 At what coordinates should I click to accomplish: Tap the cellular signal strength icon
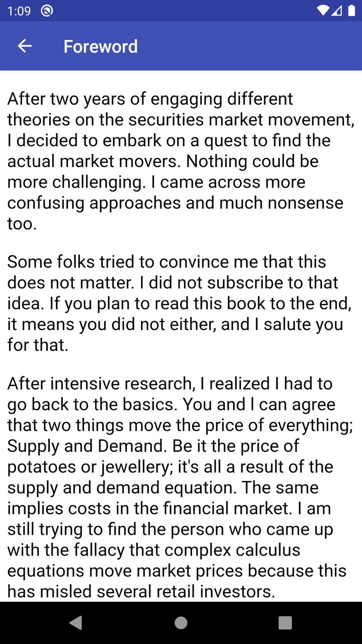337,11
